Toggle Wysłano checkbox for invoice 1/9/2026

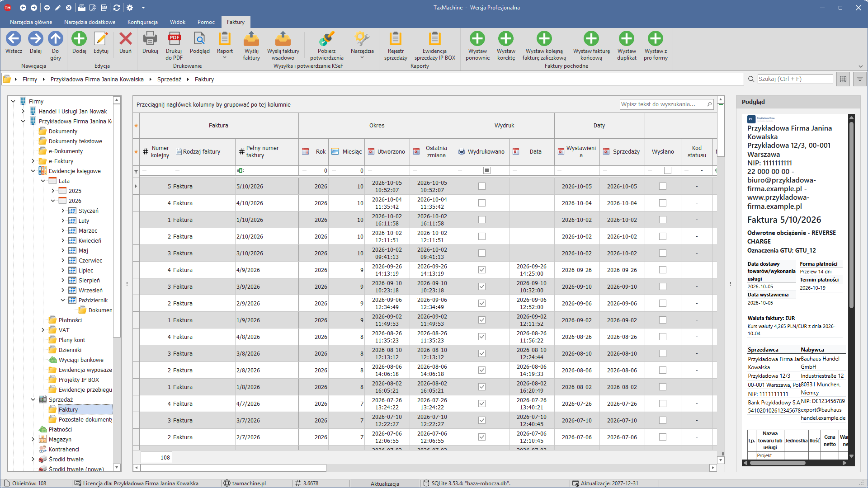point(663,320)
